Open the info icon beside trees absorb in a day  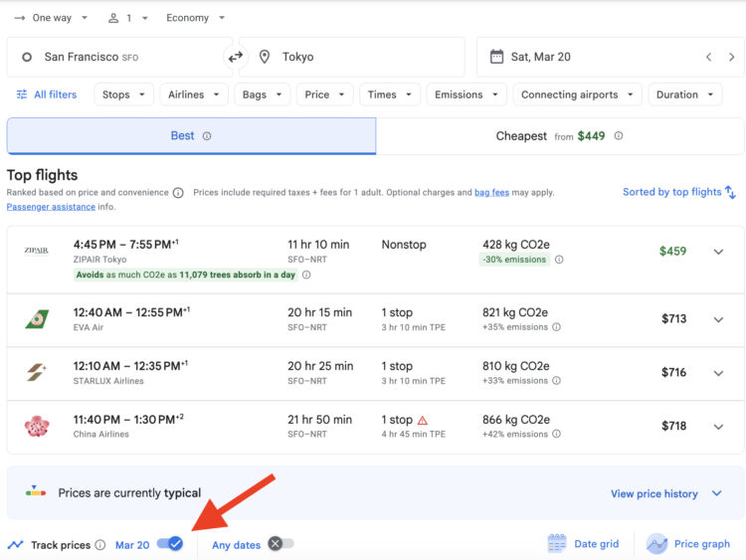(x=307, y=275)
